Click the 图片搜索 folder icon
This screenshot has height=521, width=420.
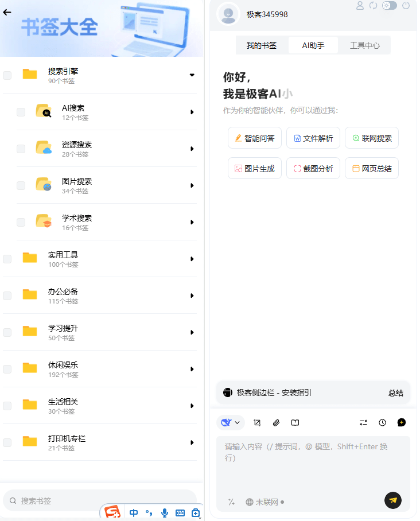44,184
